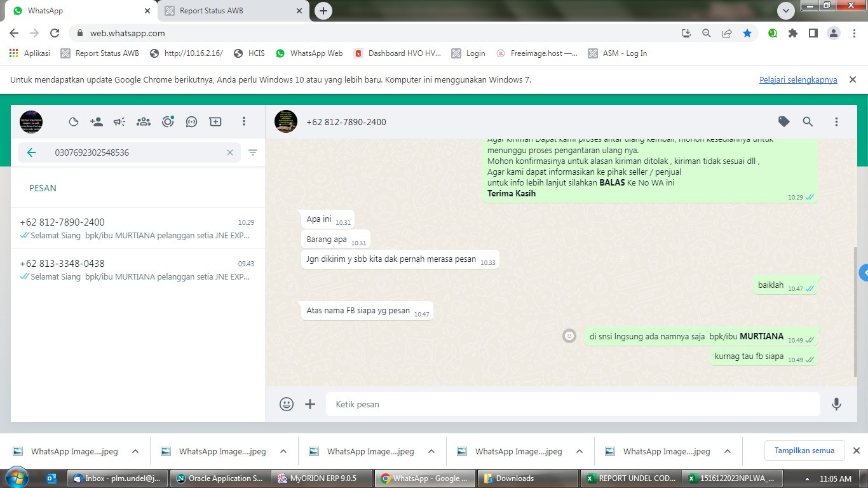Start a new chat icon

pos(215,121)
